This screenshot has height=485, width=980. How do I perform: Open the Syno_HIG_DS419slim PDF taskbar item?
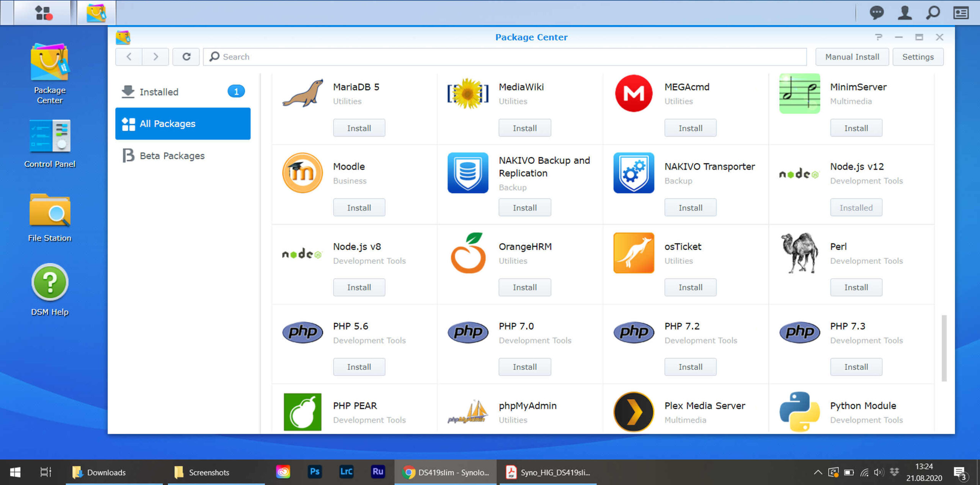(548, 472)
